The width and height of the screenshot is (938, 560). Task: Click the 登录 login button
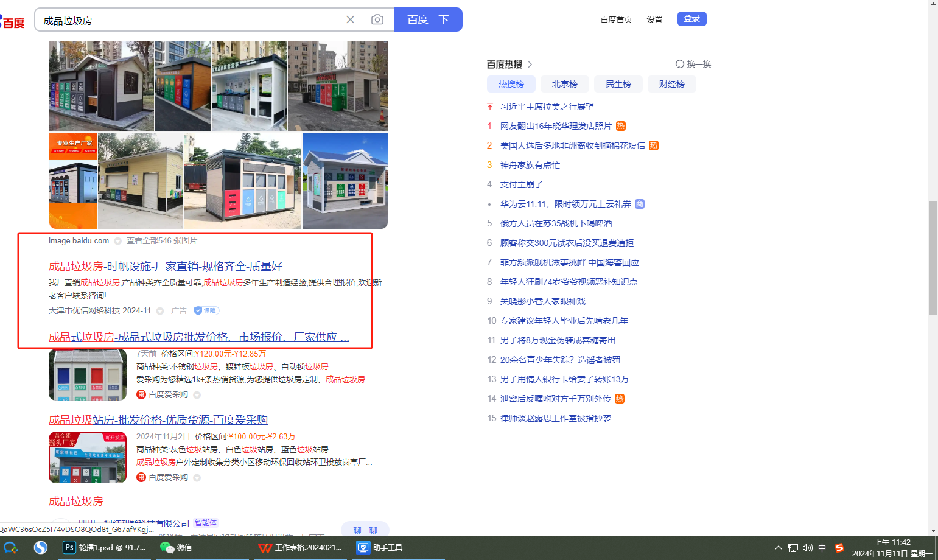[691, 19]
